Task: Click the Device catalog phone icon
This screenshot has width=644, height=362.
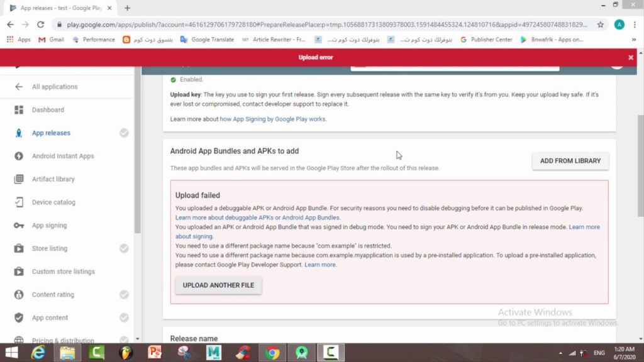Action: (19, 202)
